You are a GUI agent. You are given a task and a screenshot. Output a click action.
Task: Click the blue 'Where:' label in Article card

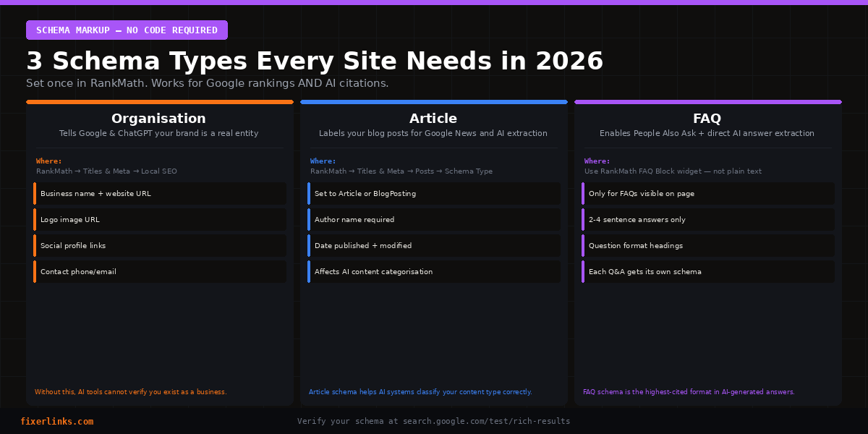point(323,161)
